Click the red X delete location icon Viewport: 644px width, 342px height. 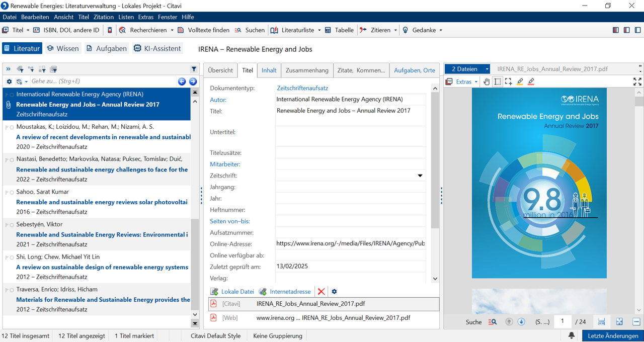tap(321, 292)
